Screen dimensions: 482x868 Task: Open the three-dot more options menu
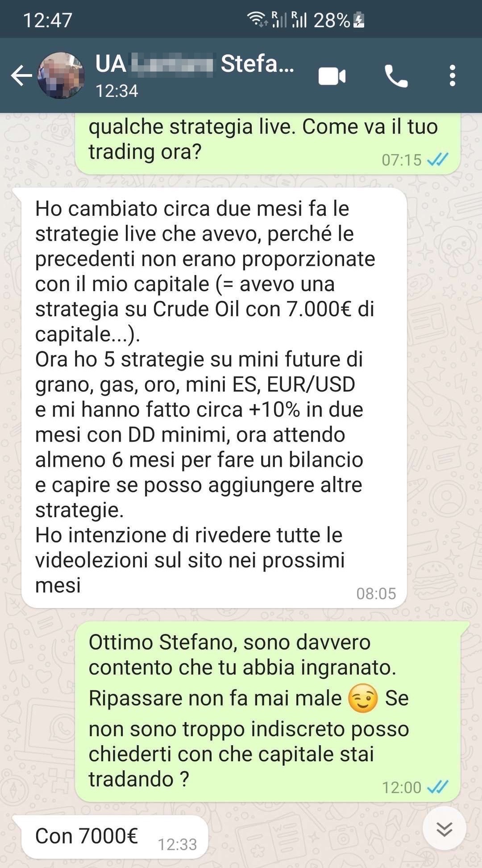coord(453,75)
